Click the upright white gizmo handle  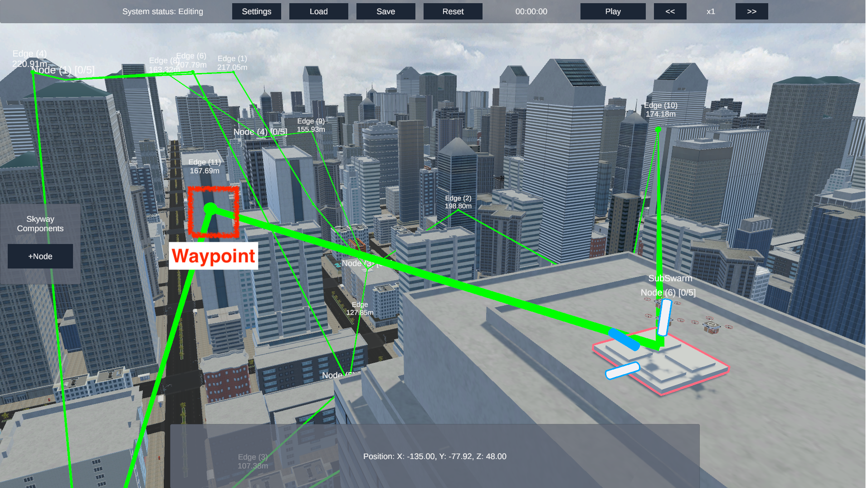point(665,317)
